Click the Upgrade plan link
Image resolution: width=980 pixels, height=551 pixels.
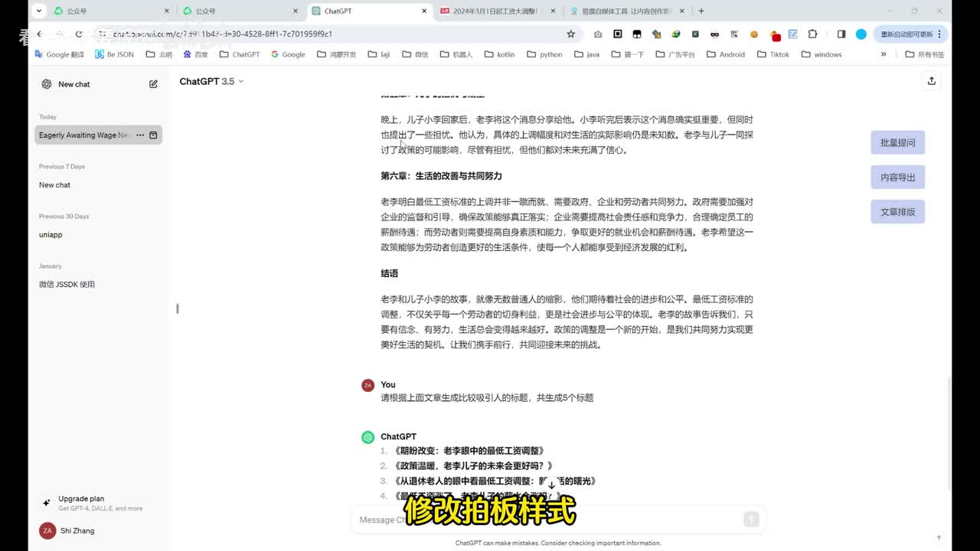pos(81,499)
